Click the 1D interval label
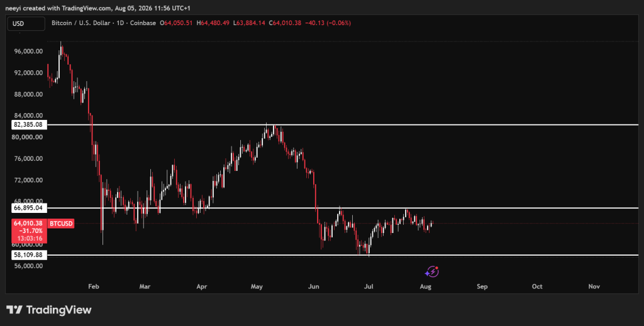644x326 pixels. [120, 23]
